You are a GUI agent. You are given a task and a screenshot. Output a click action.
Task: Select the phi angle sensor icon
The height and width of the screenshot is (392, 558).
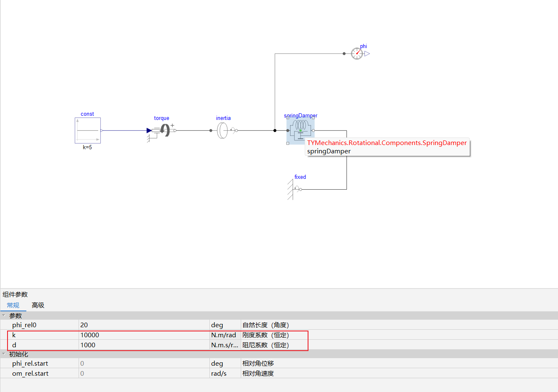point(357,53)
